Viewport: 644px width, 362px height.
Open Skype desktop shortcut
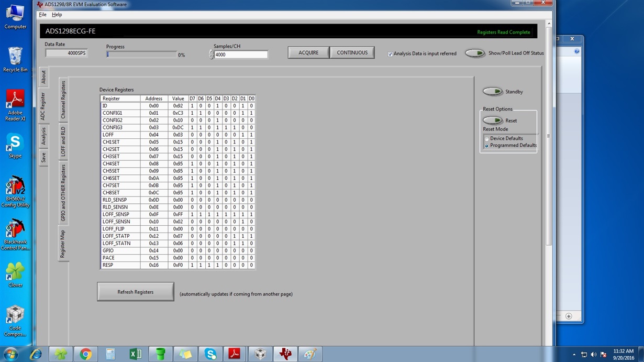tap(15, 146)
